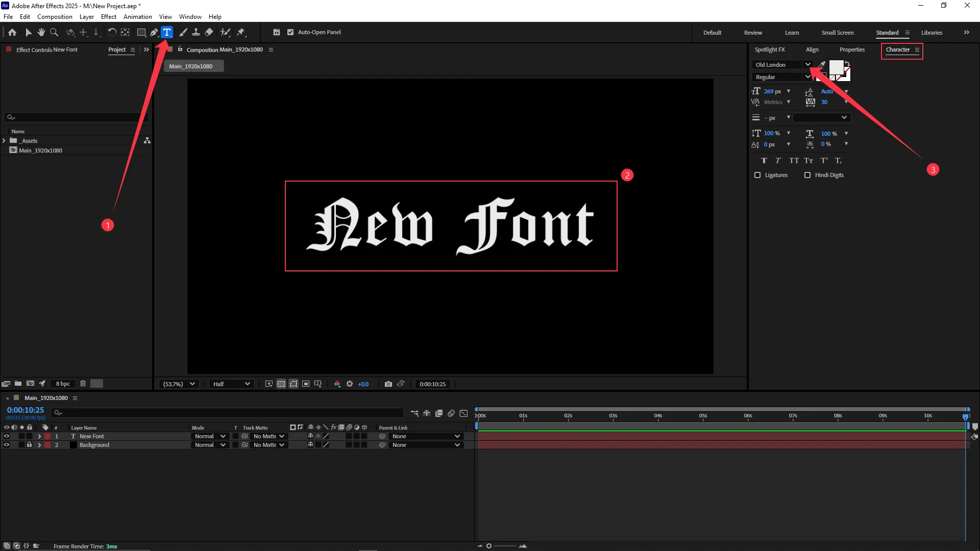The width and height of the screenshot is (980, 551).
Task: Select the Pen tool
Action: tap(154, 32)
